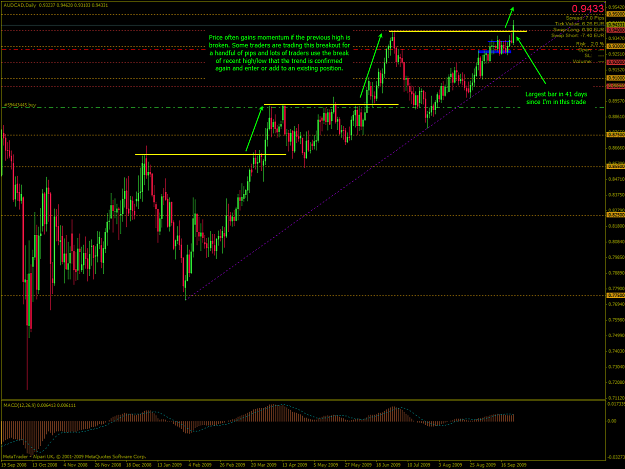This screenshot has height=469, width=625.
Task: Select the 'Largest bar in 41 days' annotation
Action: point(556,98)
